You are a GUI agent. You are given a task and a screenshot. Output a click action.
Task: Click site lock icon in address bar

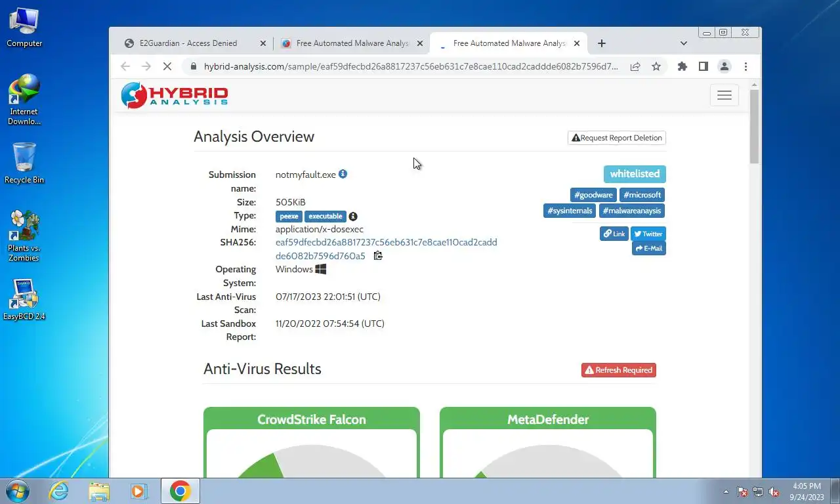click(x=192, y=66)
